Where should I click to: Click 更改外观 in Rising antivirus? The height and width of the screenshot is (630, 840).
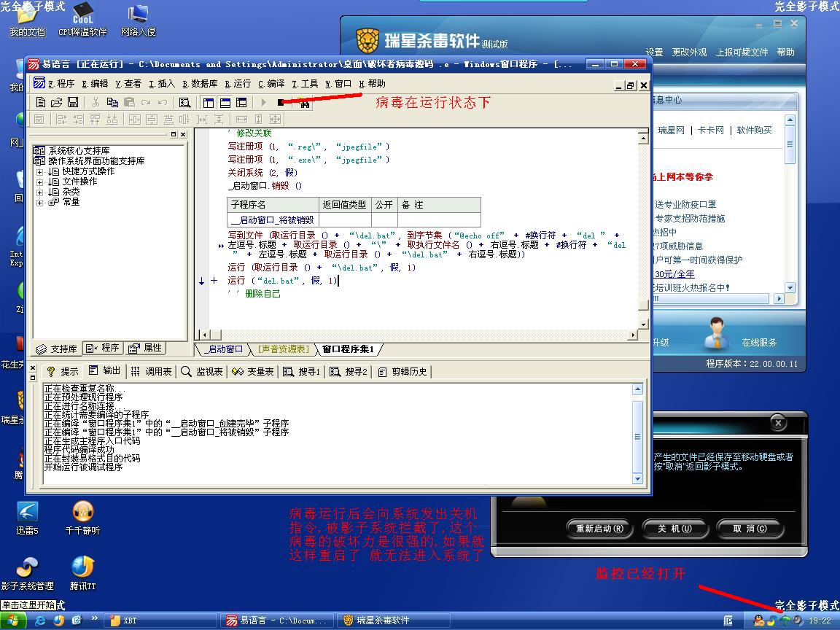[x=690, y=52]
